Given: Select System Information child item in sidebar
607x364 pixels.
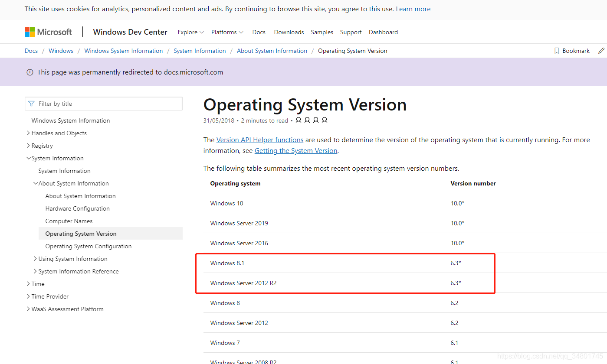Looking at the screenshot, I should point(64,171).
